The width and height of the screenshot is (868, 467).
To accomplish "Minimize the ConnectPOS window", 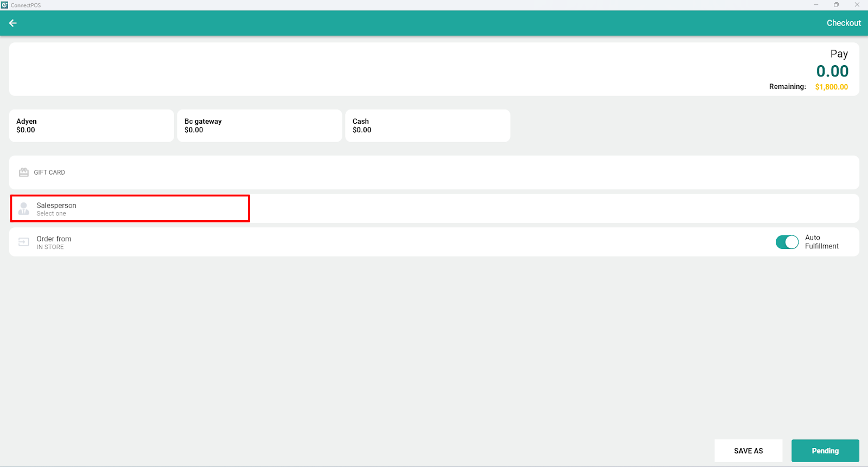I will 816,5.
